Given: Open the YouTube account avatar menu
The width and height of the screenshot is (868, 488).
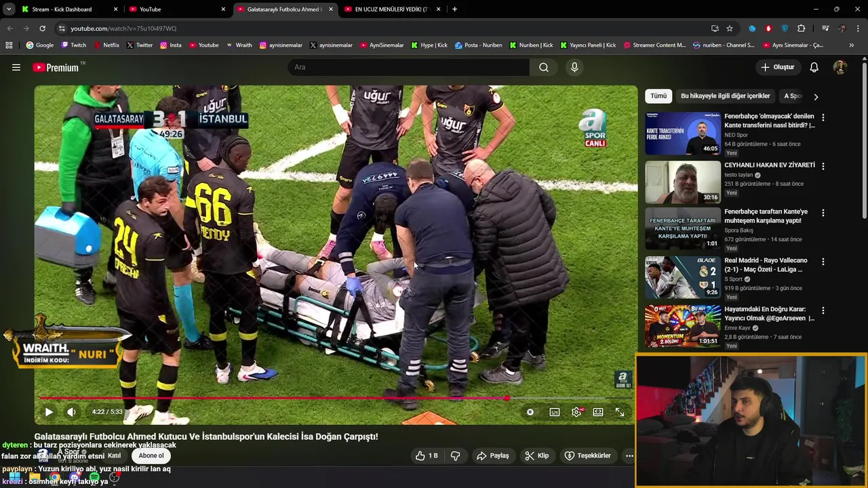Looking at the screenshot, I should point(840,67).
